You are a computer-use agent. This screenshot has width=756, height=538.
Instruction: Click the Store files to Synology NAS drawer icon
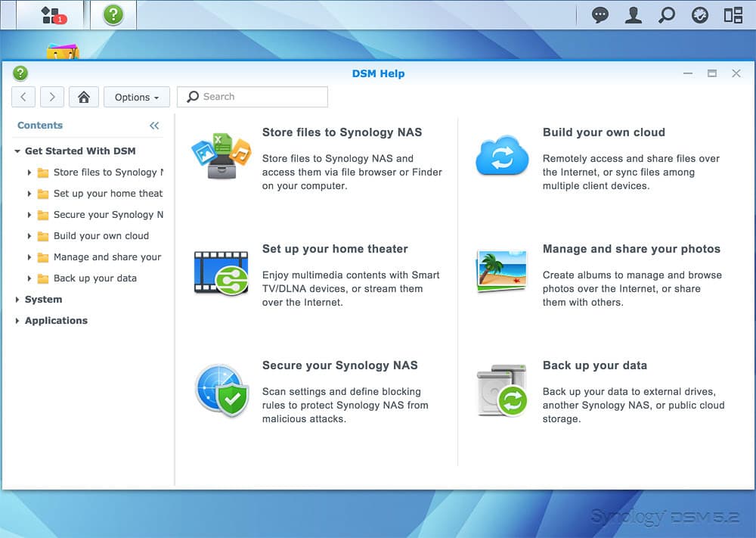pos(222,156)
